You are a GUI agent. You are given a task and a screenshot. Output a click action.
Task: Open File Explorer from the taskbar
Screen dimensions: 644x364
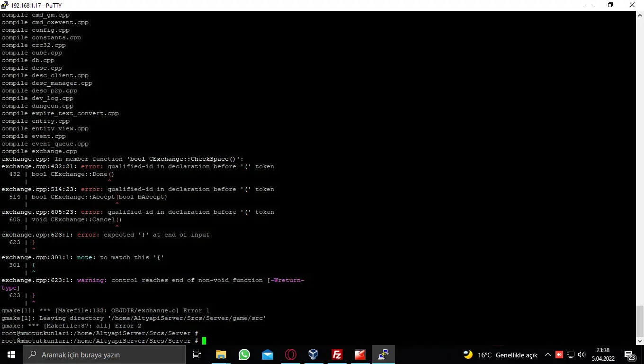pyautogui.click(x=221, y=354)
